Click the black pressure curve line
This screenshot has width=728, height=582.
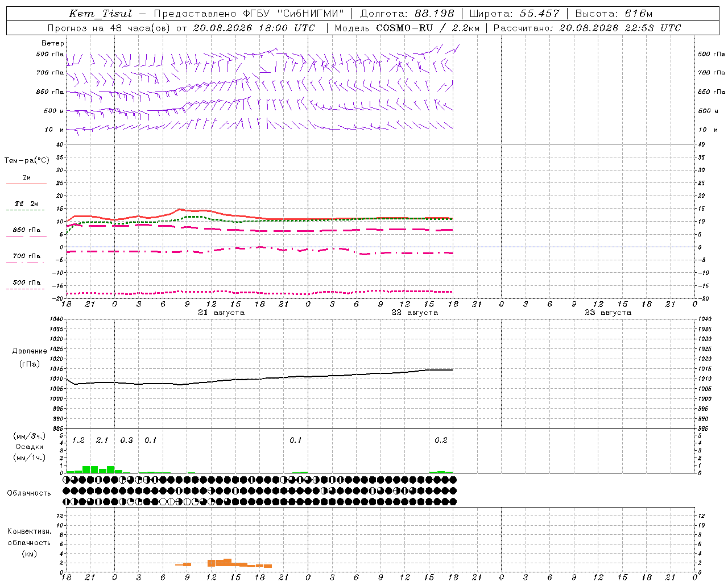pos(259,379)
